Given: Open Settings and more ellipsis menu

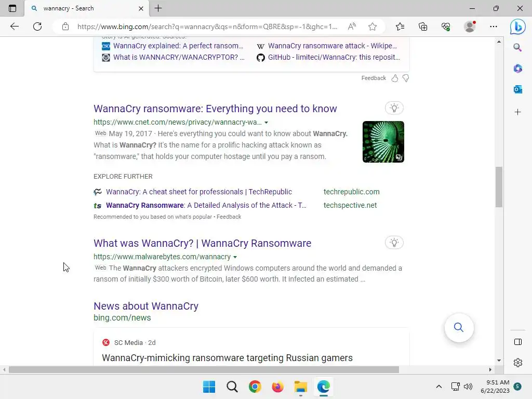Looking at the screenshot, I should click(x=494, y=26).
